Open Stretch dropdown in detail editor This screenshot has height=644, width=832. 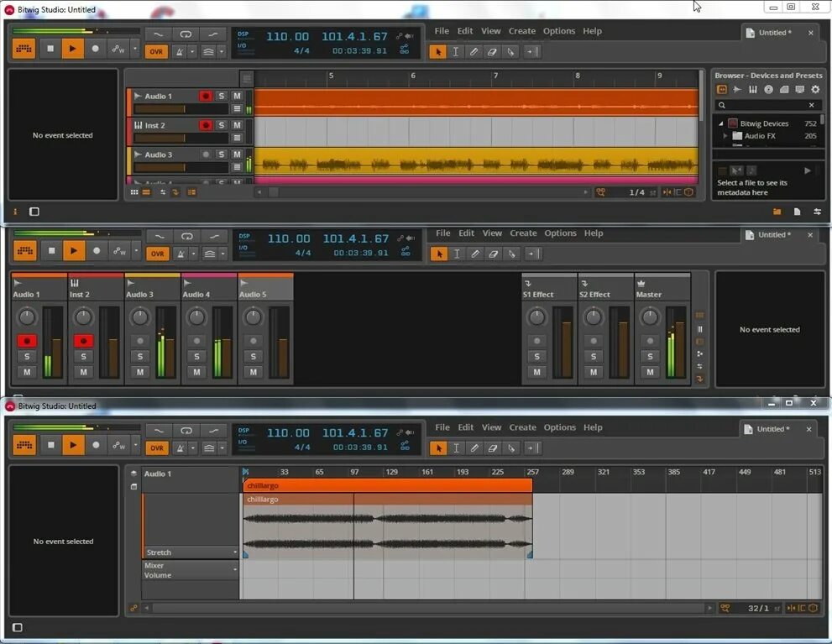point(191,552)
